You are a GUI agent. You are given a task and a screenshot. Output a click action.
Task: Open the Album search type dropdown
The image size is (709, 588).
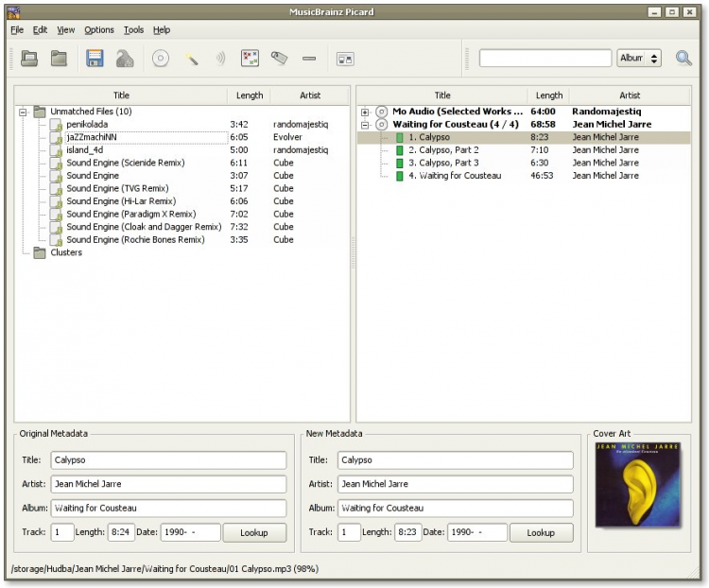coord(639,59)
